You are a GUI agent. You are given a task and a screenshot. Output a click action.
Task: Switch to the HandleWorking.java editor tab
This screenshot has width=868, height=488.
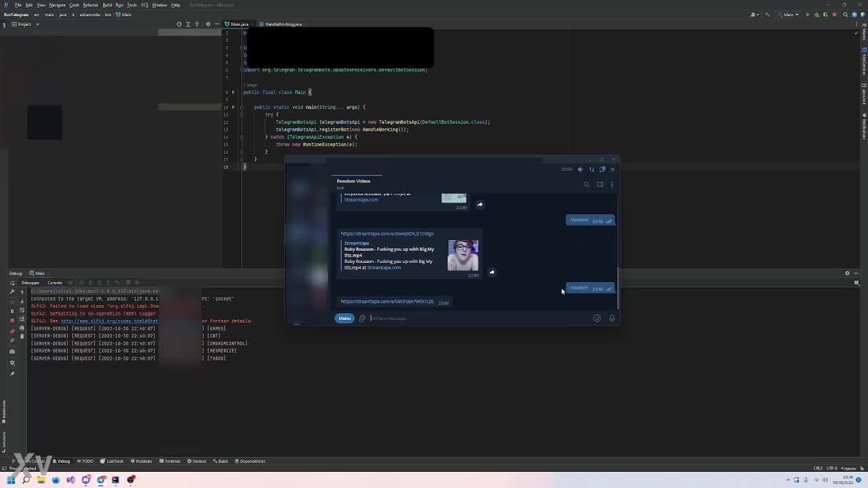point(283,24)
